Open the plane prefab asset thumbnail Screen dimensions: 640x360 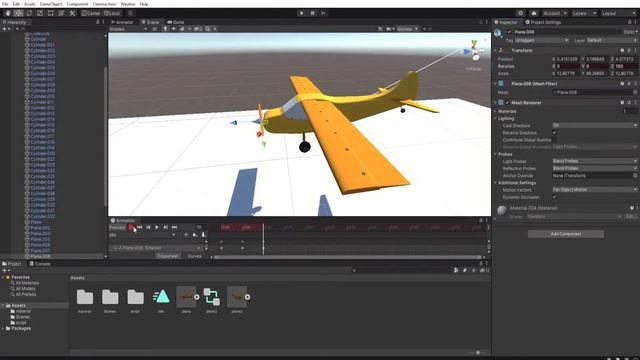[x=187, y=297]
